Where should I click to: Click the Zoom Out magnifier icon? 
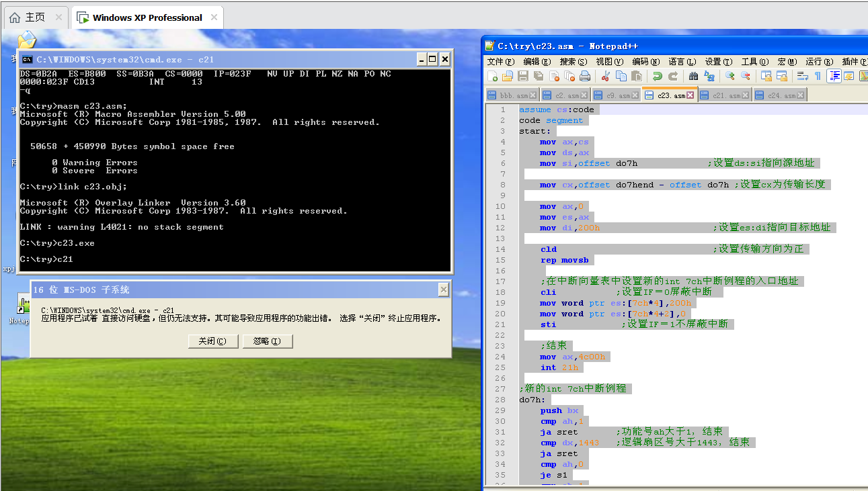pyautogui.click(x=746, y=76)
